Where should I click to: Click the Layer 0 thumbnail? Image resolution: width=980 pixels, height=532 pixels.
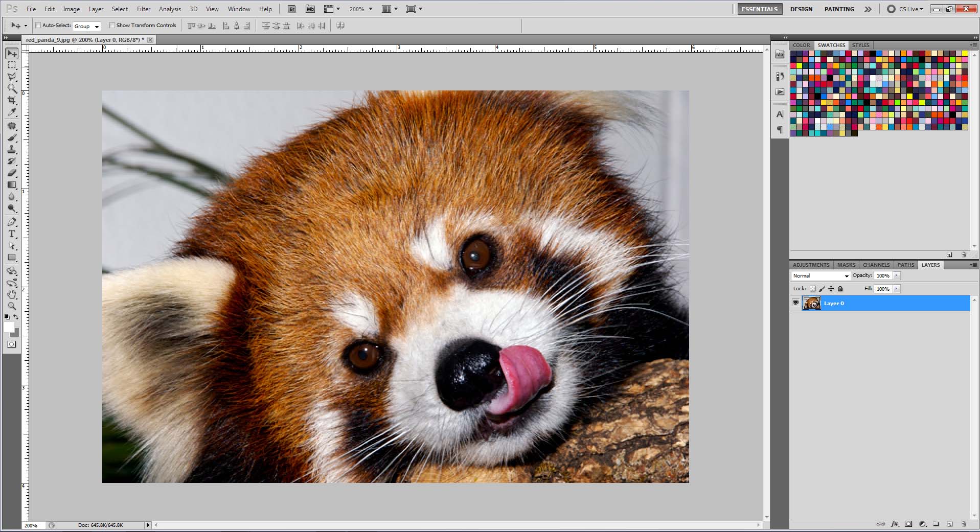pos(811,303)
